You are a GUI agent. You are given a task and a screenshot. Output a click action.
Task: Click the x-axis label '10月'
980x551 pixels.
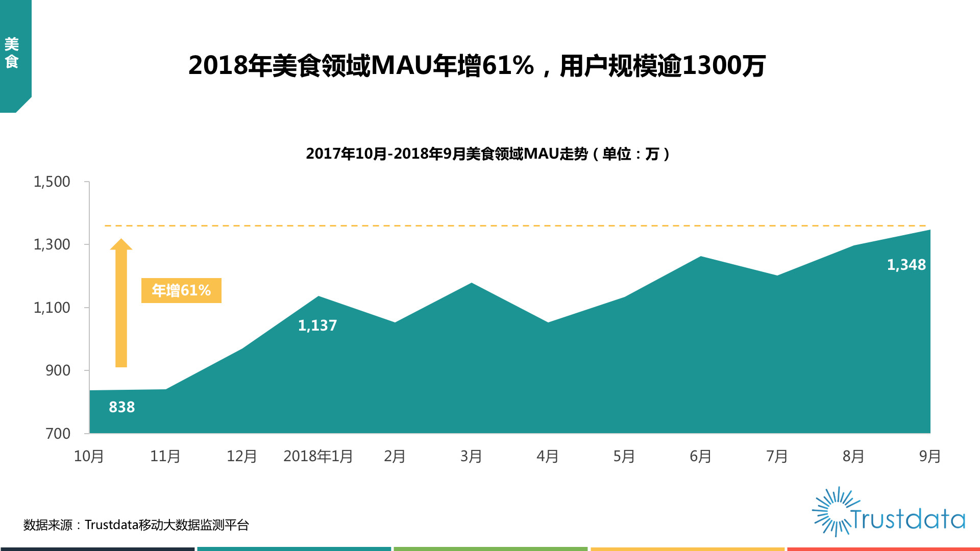[89, 456]
